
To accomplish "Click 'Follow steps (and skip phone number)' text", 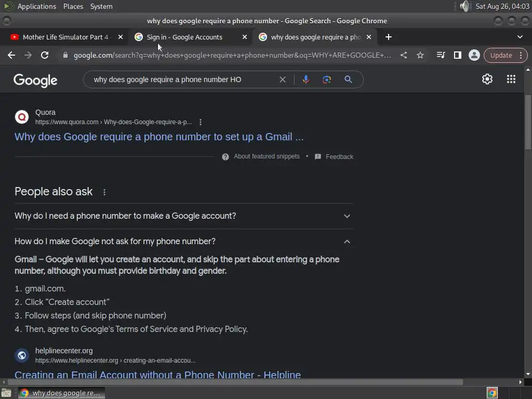I will [96, 316].
